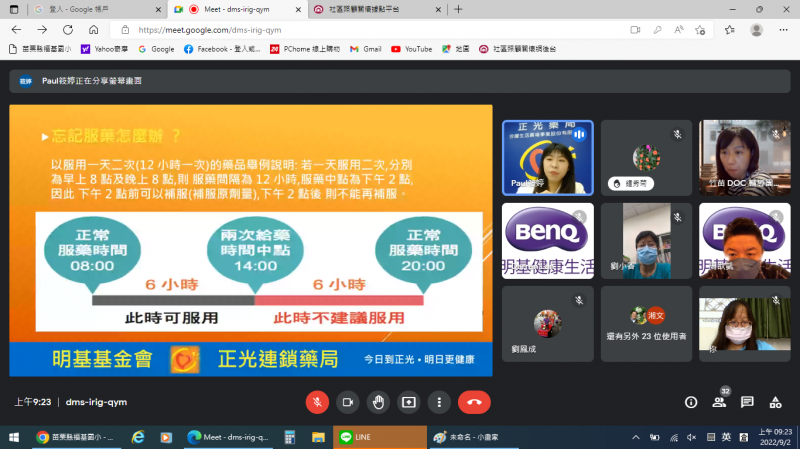This screenshot has height=449, width=800.
Task: Switch to the Edge Meet taskbar window
Action: click(228, 437)
